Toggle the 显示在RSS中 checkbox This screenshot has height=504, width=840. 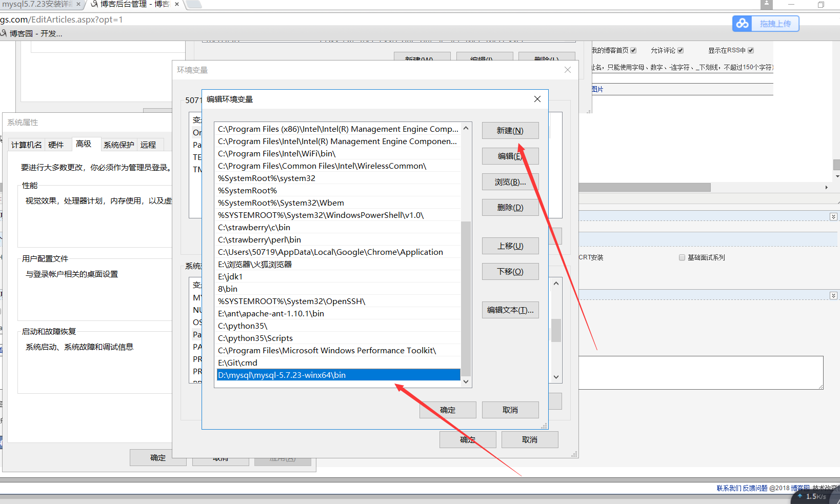click(751, 50)
